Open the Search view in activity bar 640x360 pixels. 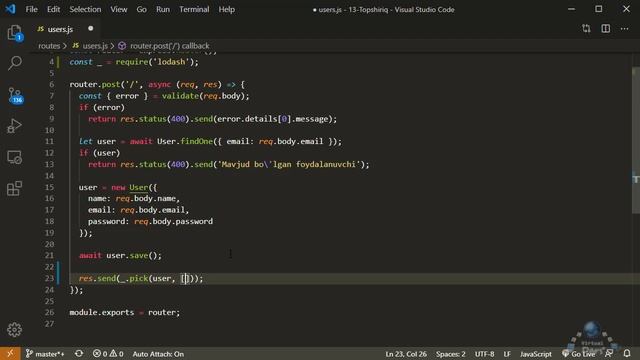pos(15,63)
